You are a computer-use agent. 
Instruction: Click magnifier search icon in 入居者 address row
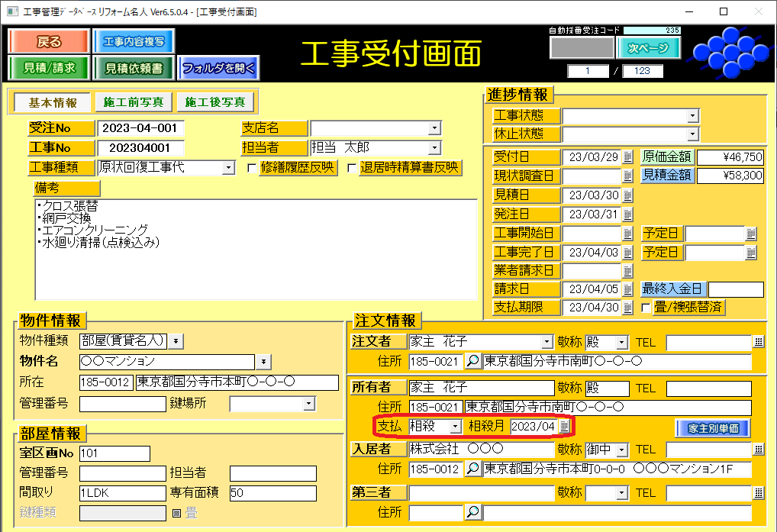click(473, 469)
